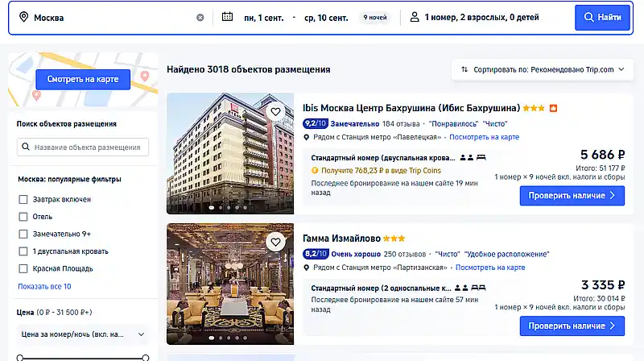
Task: Open the Ibis Москва Центр Бахрушина title
Action: click(x=411, y=108)
